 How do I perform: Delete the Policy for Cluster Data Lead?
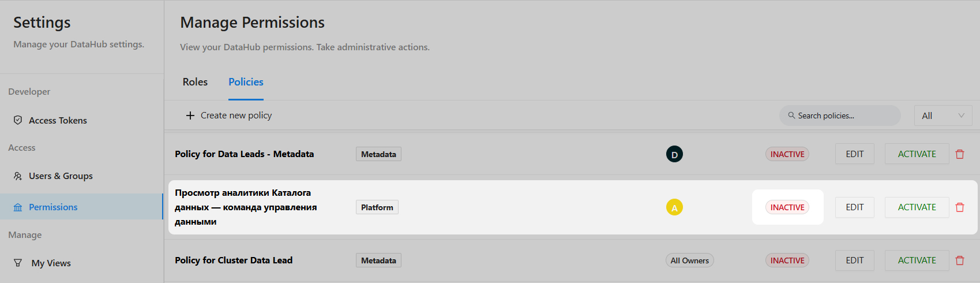click(960, 260)
